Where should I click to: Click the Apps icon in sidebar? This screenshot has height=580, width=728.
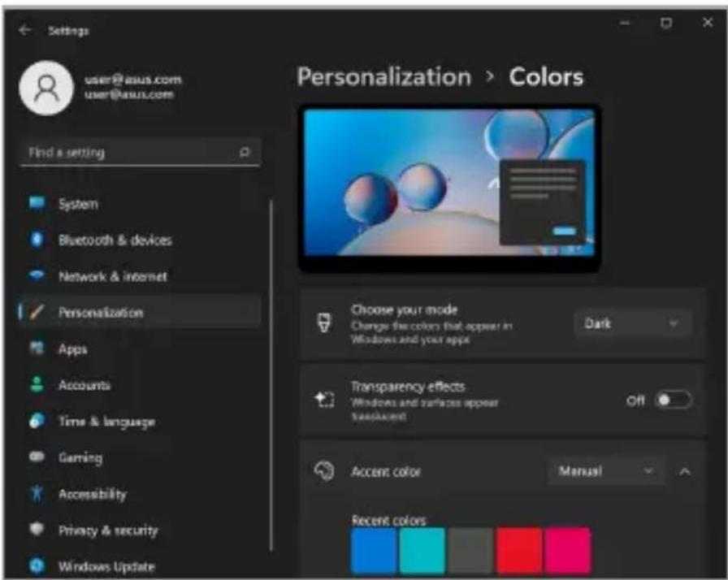point(37,348)
